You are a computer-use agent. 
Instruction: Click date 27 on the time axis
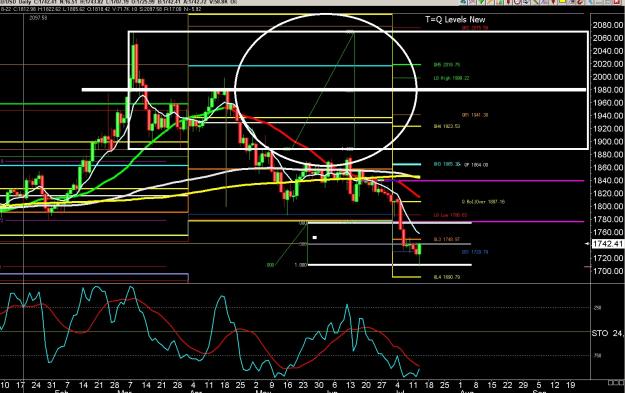(381, 385)
